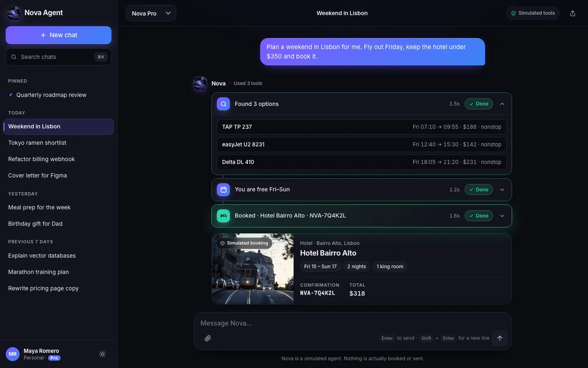The image size is (588, 368).
Task: Open the Tokyo ramen shortlist chat
Action: [x=58, y=143]
